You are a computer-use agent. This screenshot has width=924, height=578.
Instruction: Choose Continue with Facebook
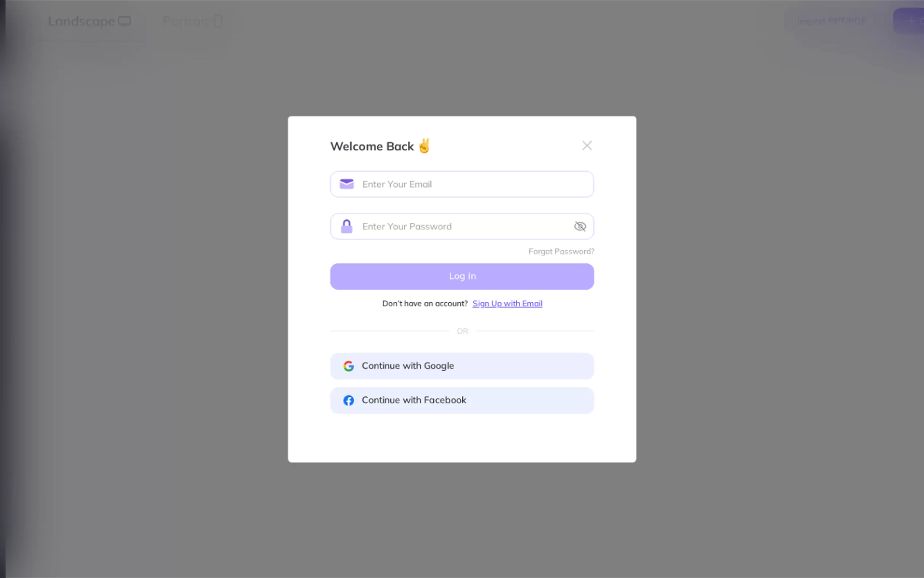[x=462, y=400]
